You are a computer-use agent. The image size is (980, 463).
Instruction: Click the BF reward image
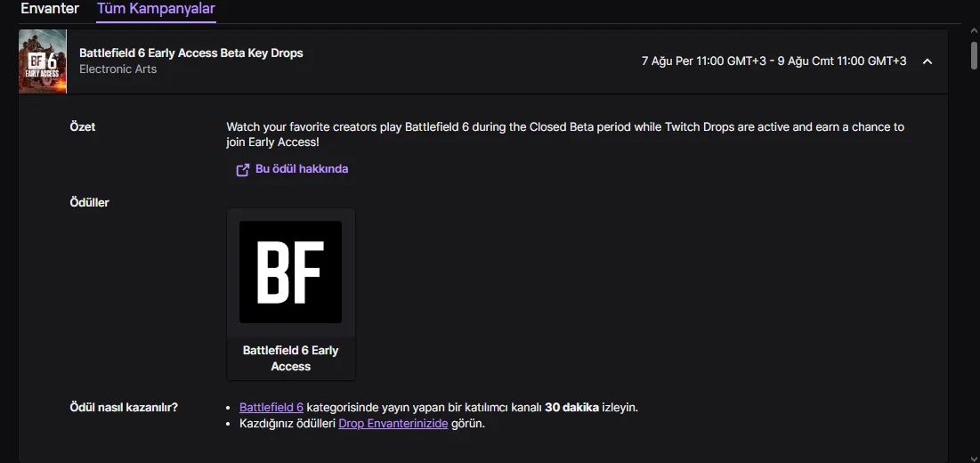click(x=291, y=272)
